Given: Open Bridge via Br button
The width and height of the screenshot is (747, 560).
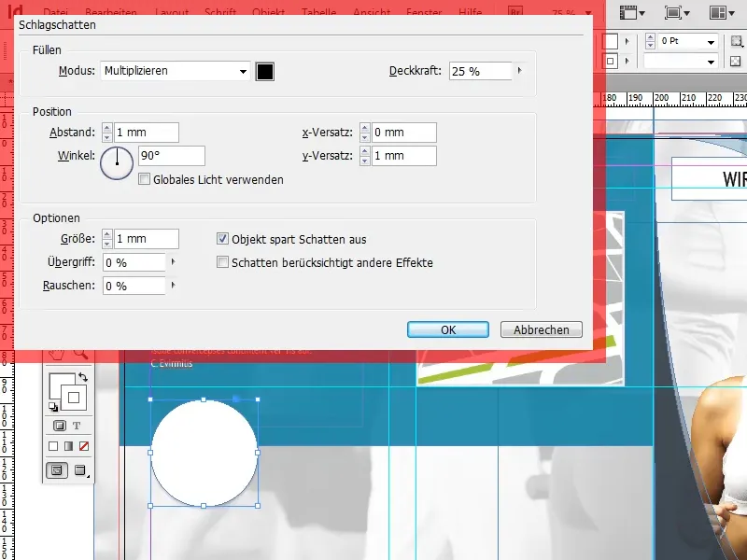Looking at the screenshot, I should (515, 12).
